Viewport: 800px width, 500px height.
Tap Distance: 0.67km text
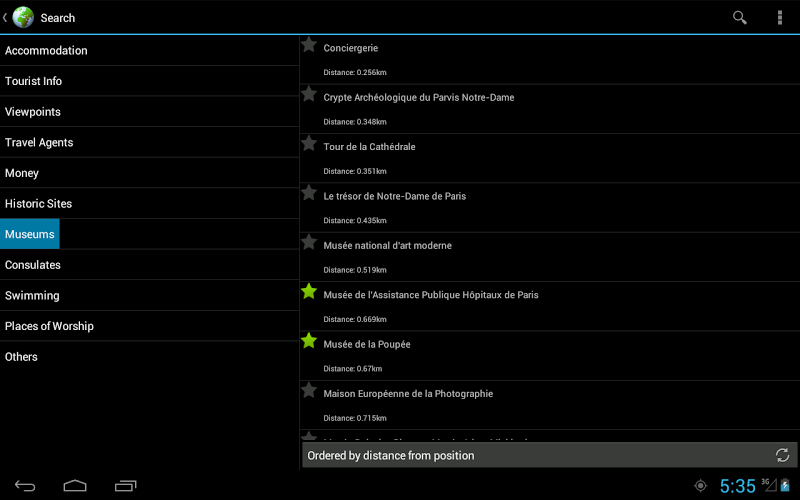[x=353, y=368]
